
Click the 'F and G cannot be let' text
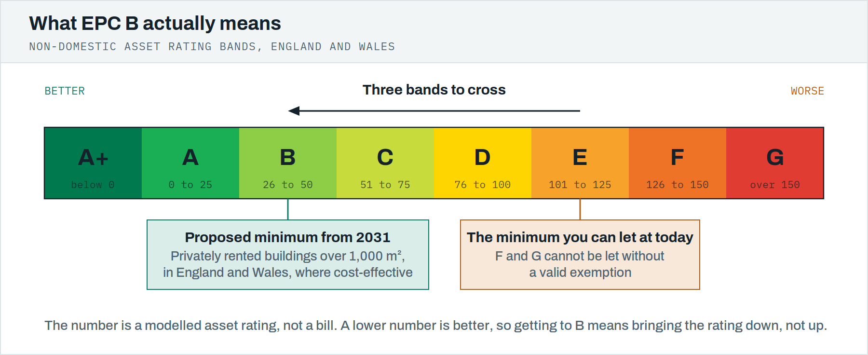(x=580, y=264)
